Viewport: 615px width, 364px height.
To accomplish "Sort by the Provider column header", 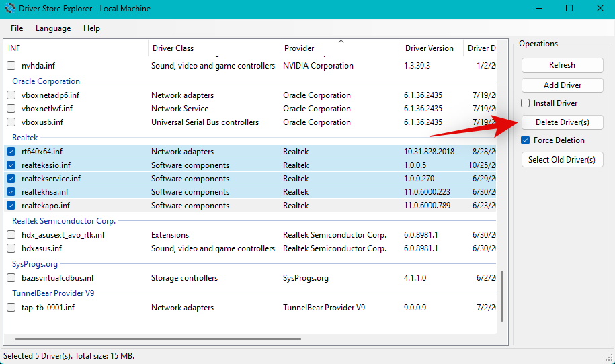I will click(299, 48).
